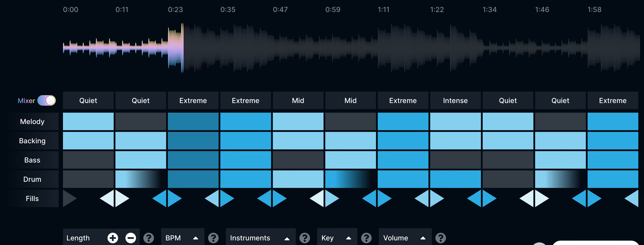Open help icon next to Volume
Image resolution: width=644 pixels, height=245 pixels.
tap(440, 238)
